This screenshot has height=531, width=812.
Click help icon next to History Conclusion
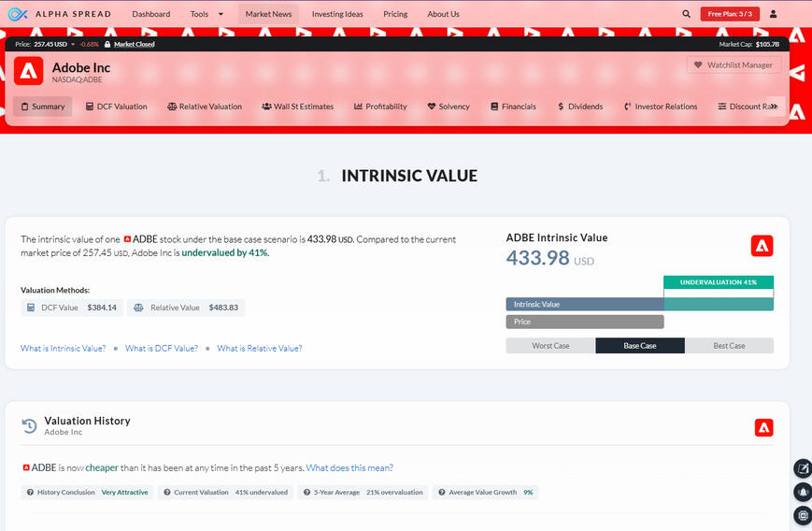point(30,493)
